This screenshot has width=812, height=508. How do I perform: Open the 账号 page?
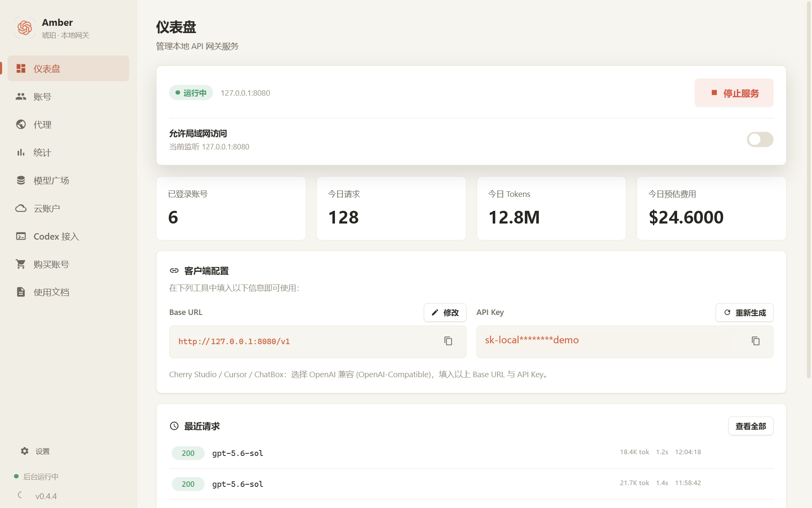pos(68,97)
